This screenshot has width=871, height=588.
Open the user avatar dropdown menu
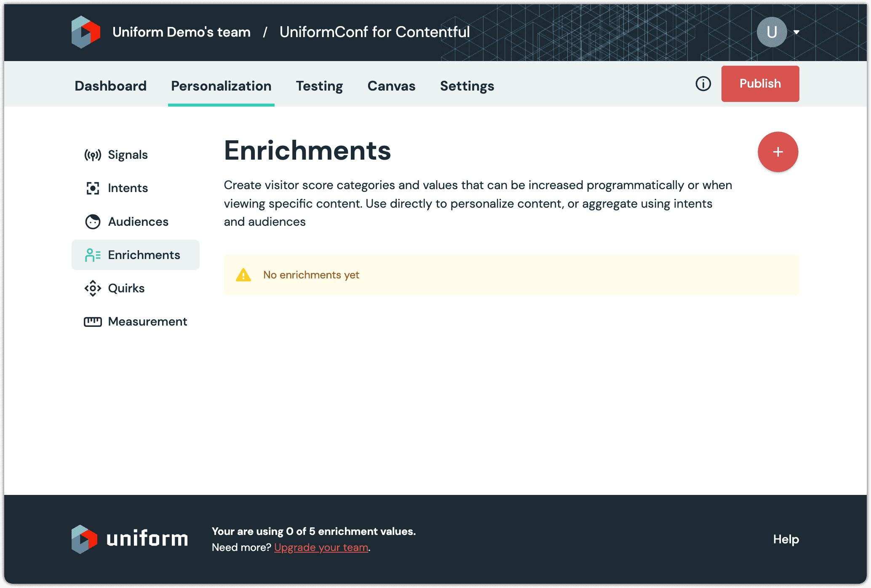click(x=772, y=32)
